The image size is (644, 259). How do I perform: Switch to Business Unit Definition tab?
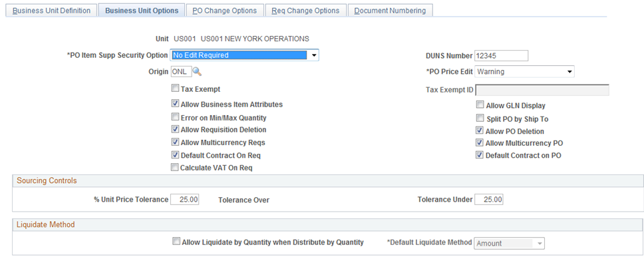51,11
